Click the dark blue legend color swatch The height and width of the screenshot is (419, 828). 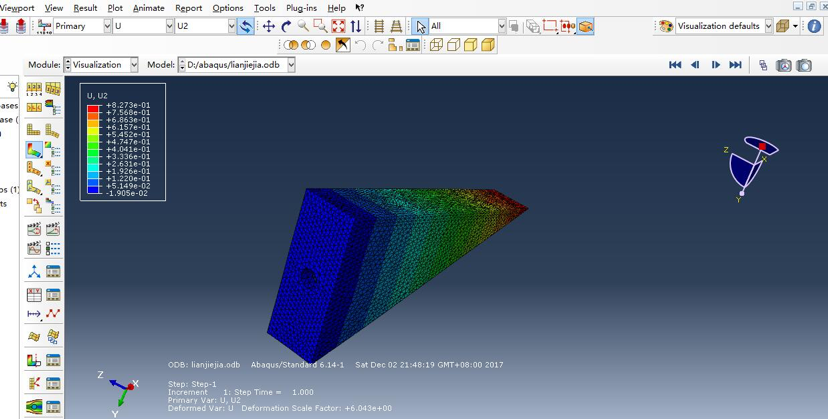[x=93, y=190]
